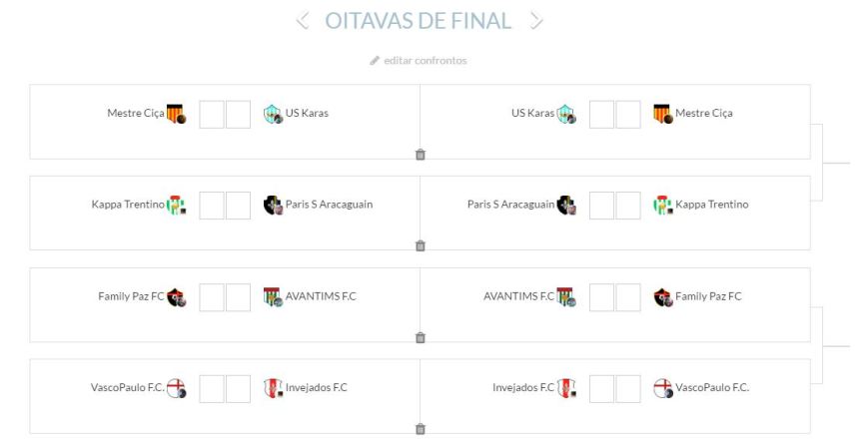Click Kappa Trentino crest in first-leg match
The image size is (868, 443).
tap(176, 206)
